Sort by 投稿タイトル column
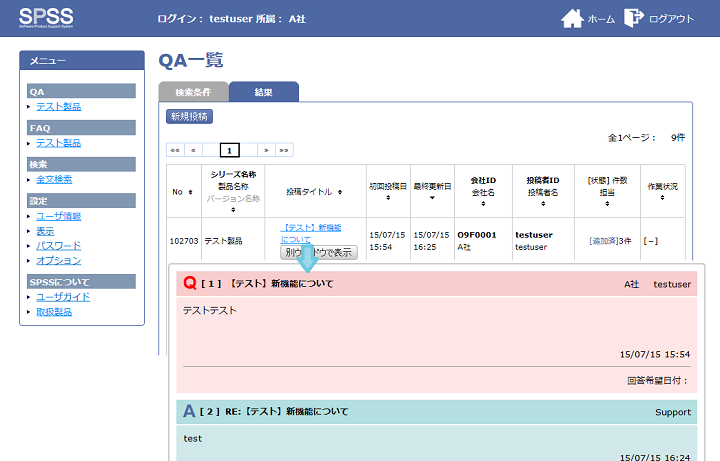This screenshot has height=461, width=720. tap(341, 192)
